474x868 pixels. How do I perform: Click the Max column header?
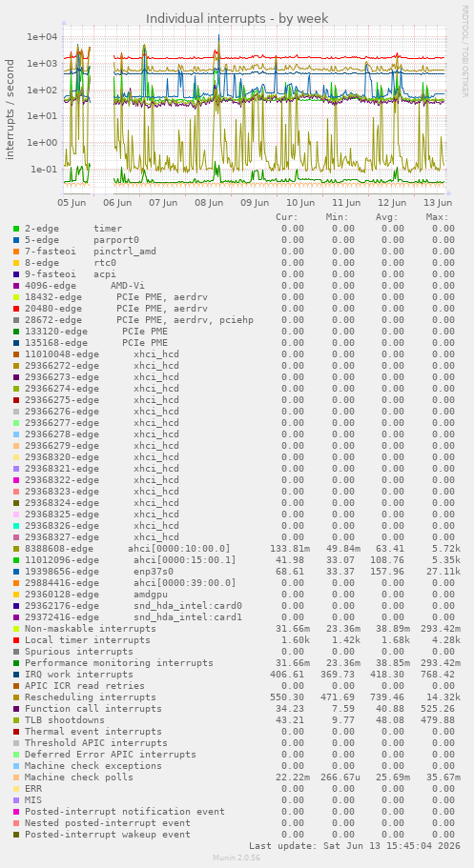pyautogui.click(x=437, y=217)
